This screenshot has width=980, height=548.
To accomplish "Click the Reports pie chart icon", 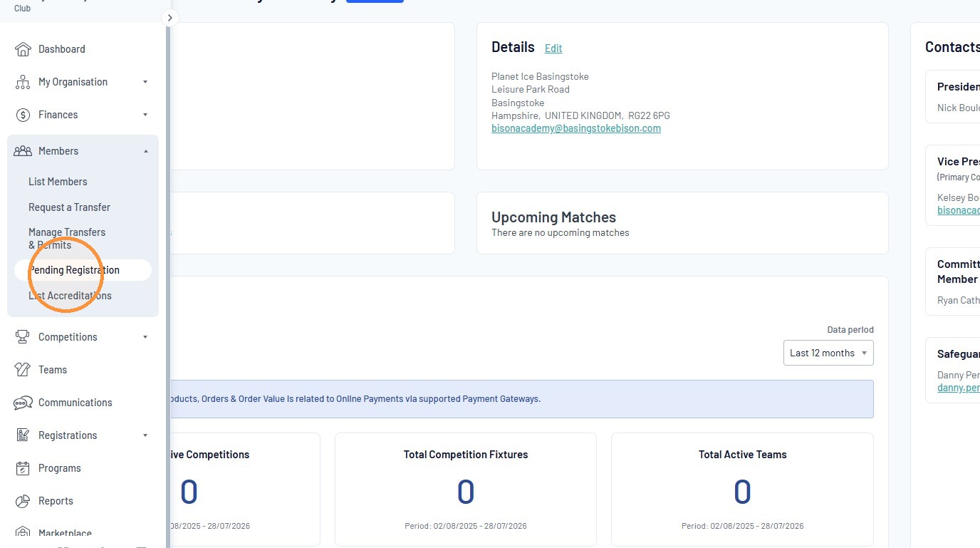I will click(x=23, y=501).
